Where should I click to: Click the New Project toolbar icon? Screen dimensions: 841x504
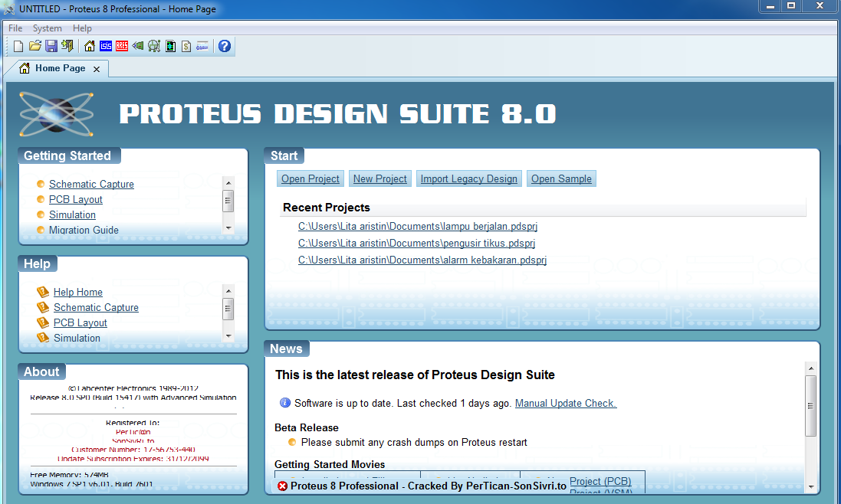click(18, 46)
